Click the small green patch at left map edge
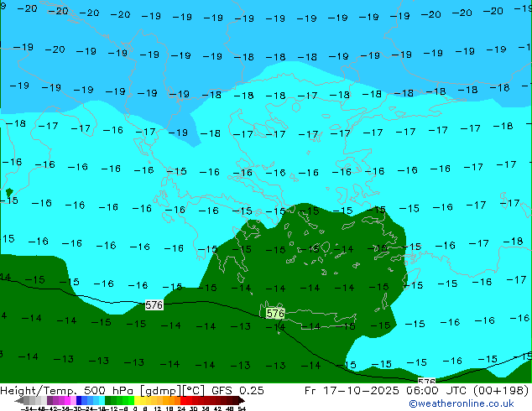The height and width of the screenshot is (411, 532). [9, 193]
